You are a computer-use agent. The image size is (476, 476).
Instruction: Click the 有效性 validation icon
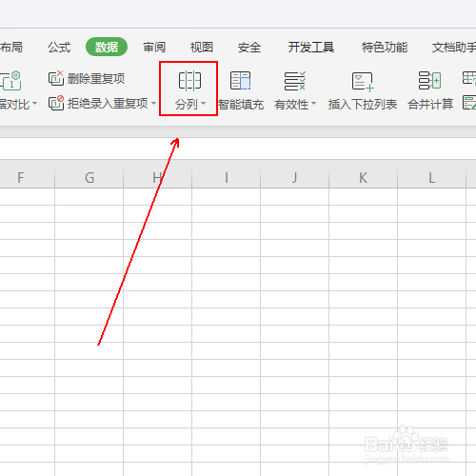pyautogui.click(x=295, y=81)
